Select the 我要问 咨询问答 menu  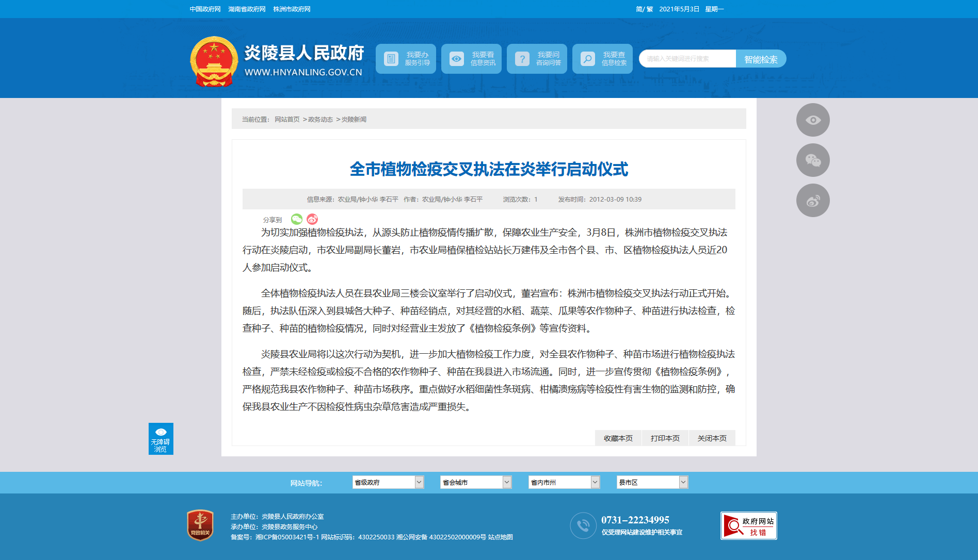pos(537,59)
